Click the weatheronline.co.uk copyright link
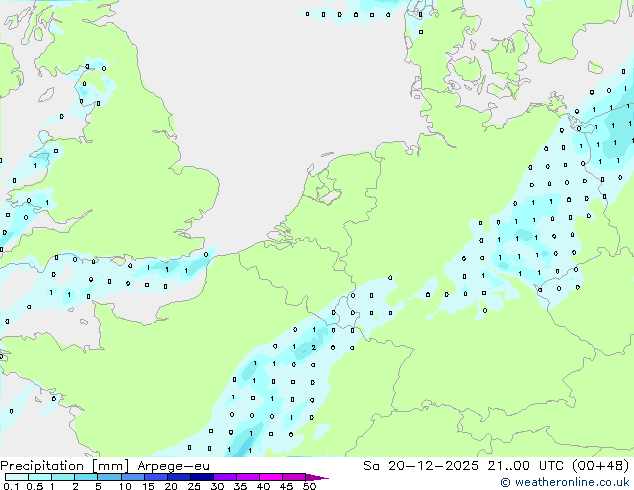The width and height of the screenshot is (634, 490). point(565,482)
